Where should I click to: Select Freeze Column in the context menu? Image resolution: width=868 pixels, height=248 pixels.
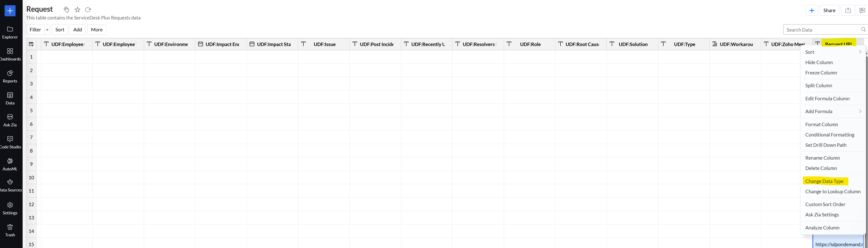point(821,73)
